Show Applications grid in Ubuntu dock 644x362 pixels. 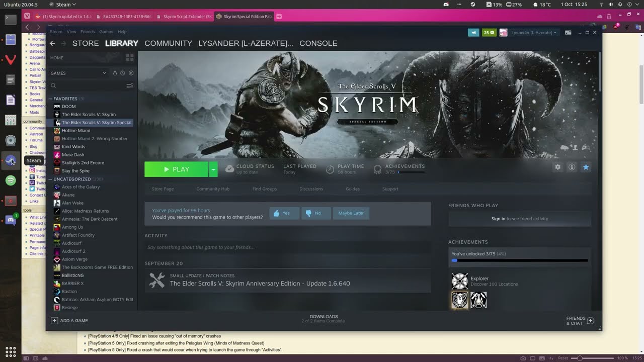(11, 351)
